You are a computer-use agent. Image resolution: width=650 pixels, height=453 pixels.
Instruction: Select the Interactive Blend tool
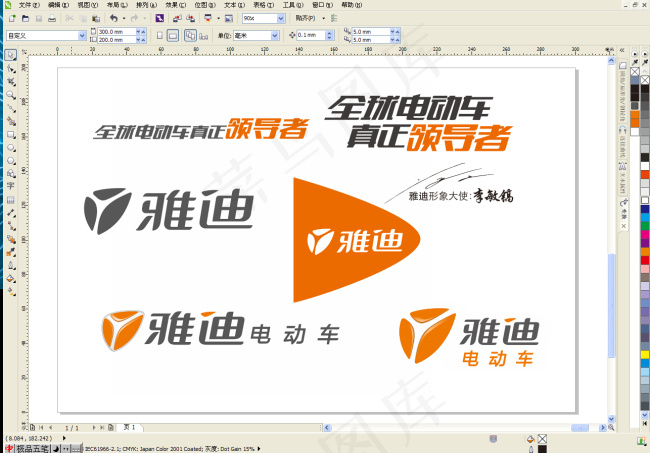[11, 240]
